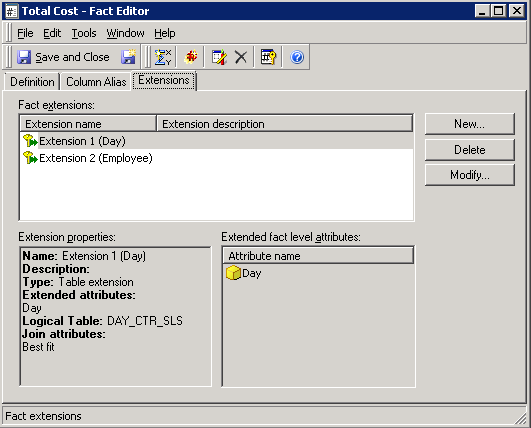Open the File menu
Image resolution: width=531 pixels, height=428 pixels.
pyautogui.click(x=25, y=33)
